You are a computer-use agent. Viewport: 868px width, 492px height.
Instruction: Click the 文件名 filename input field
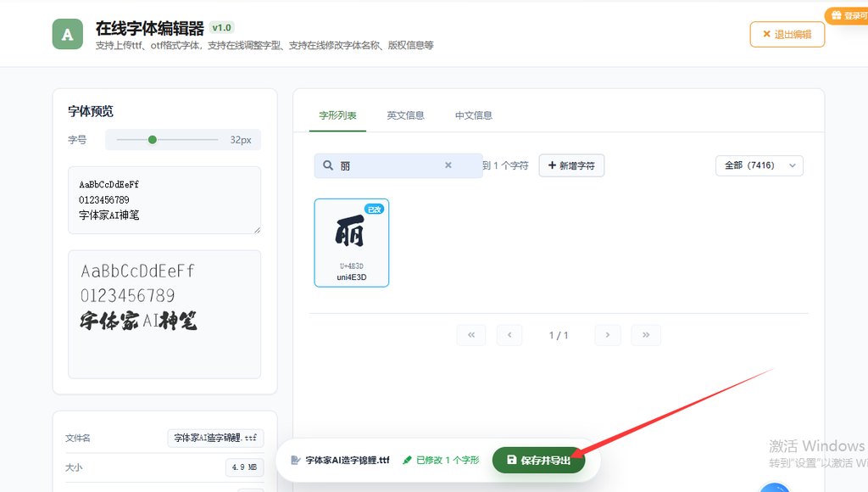point(216,438)
